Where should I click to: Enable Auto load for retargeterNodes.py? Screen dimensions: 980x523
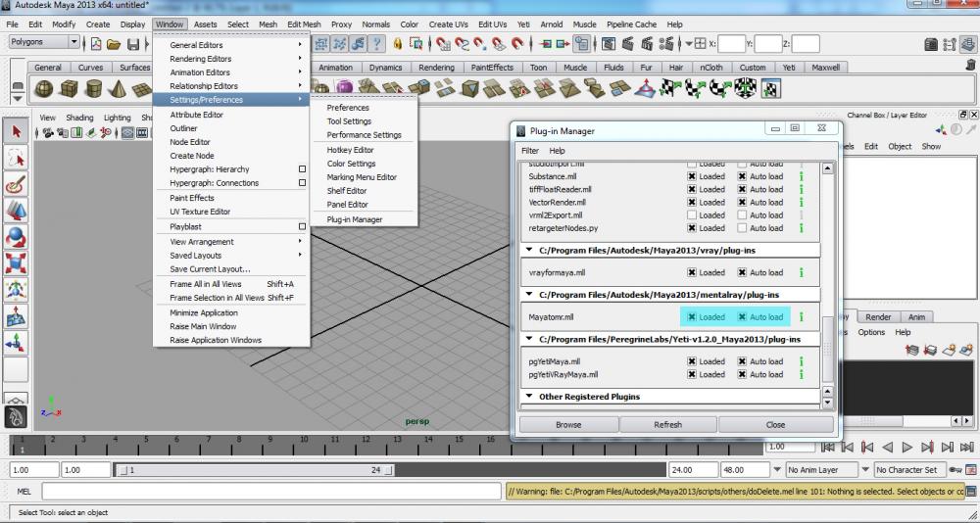click(x=742, y=228)
